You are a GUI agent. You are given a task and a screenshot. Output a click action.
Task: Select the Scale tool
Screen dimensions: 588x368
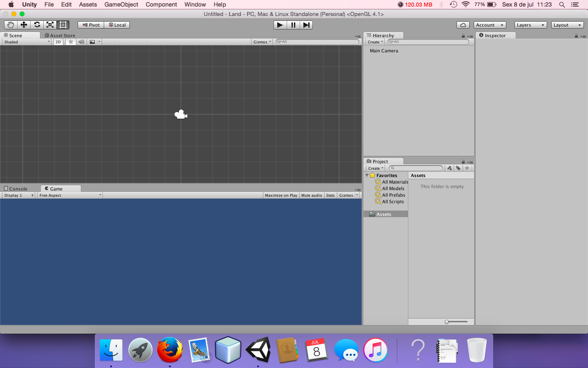click(x=50, y=25)
